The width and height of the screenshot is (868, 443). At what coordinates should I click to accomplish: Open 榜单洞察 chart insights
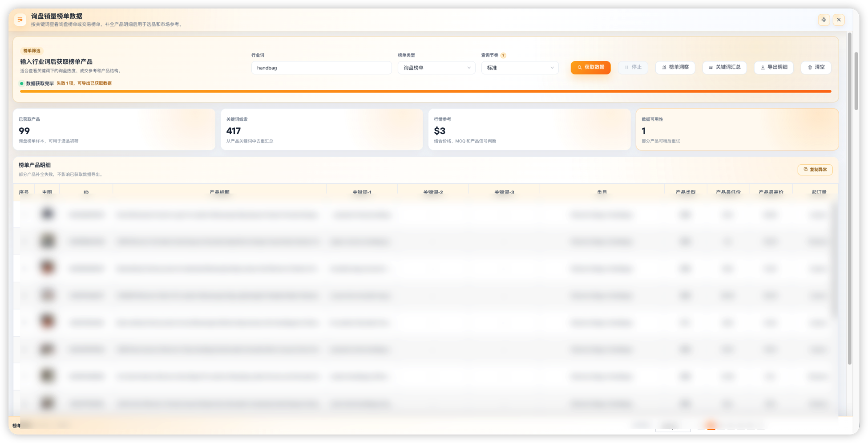click(675, 67)
